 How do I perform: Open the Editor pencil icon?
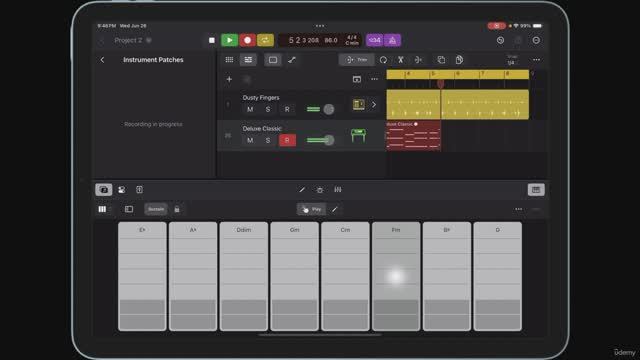(302, 190)
